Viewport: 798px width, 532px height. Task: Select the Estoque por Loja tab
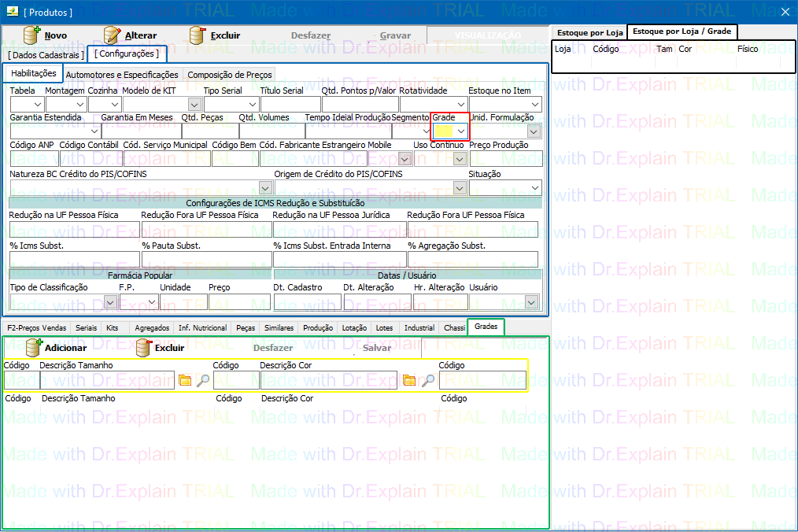[590, 32]
